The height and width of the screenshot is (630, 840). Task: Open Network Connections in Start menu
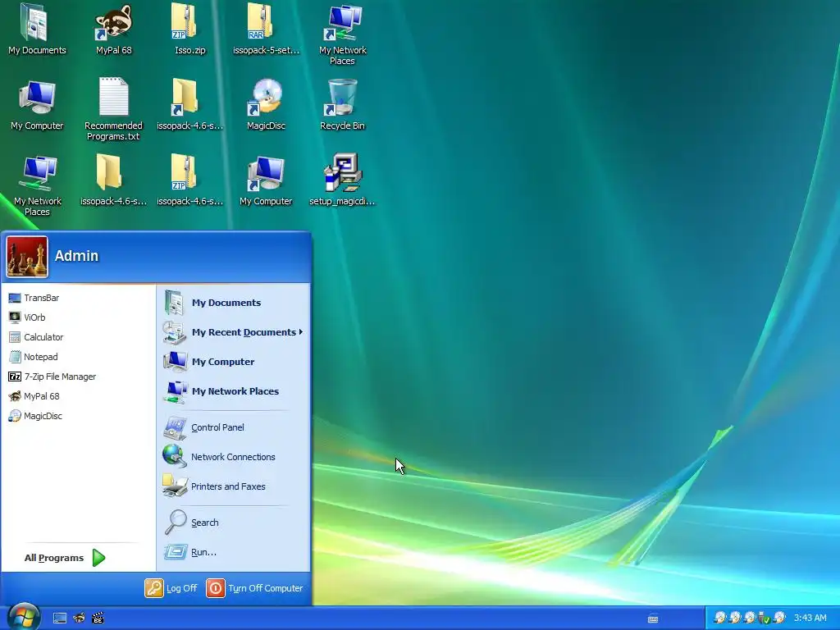click(x=234, y=457)
